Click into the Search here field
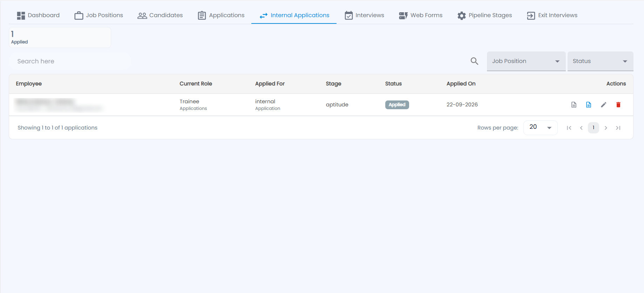The height and width of the screenshot is (293, 644). coord(70,61)
